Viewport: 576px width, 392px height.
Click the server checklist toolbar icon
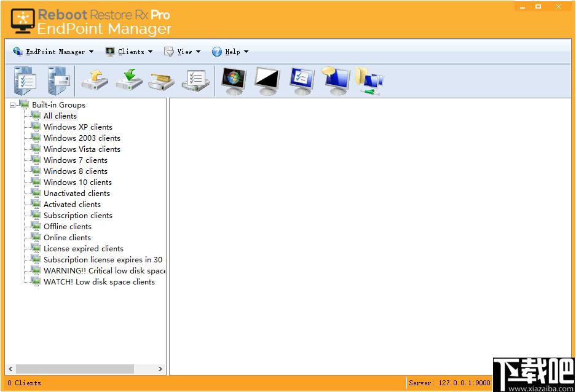(x=25, y=80)
